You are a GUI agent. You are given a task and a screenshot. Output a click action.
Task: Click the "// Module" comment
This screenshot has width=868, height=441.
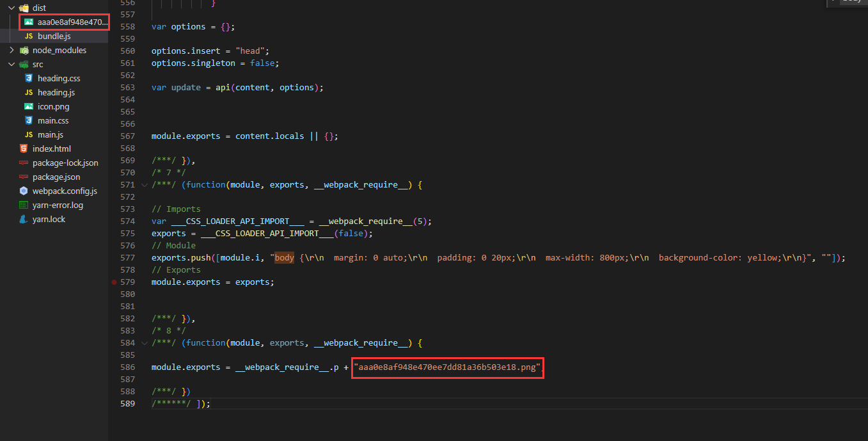pyautogui.click(x=173, y=246)
